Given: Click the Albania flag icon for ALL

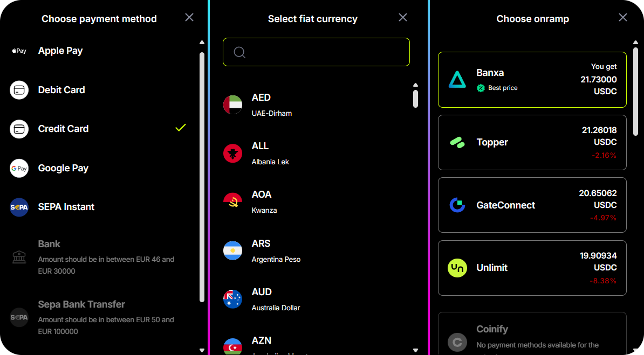Looking at the screenshot, I should pyautogui.click(x=233, y=154).
